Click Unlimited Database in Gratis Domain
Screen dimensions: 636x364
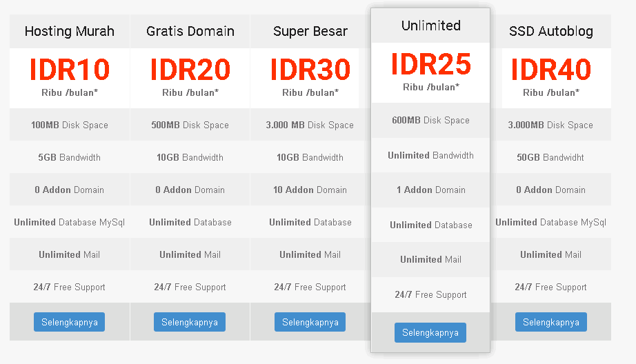click(x=190, y=222)
